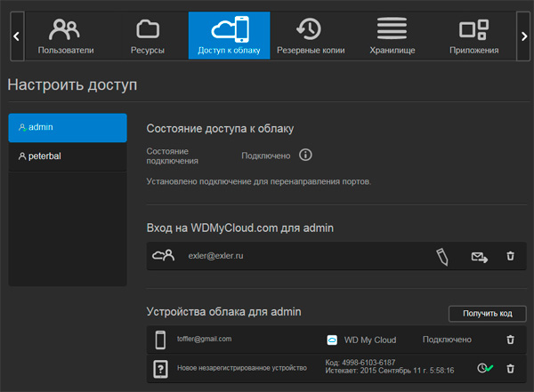The image size is (534, 392).
Task: Click the WD My Cloud app icon
Action: click(x=332, y=340)
